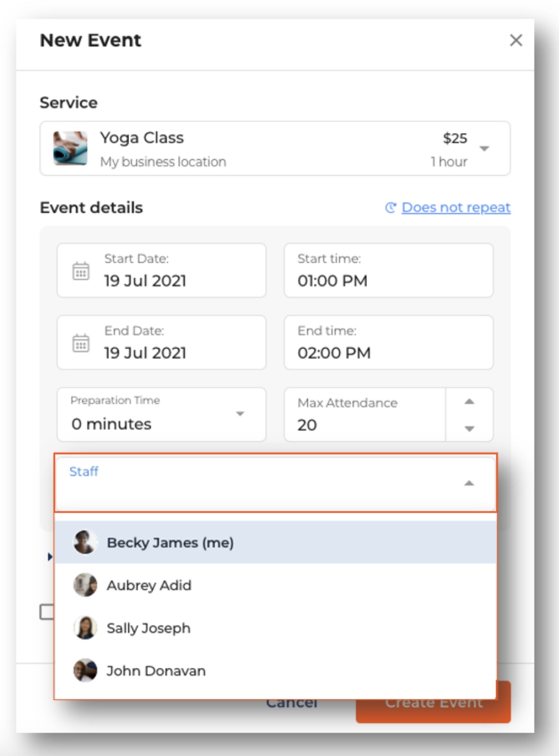
Task: Increase Max Attendance with up arrow
Action: tap(469, 401)
